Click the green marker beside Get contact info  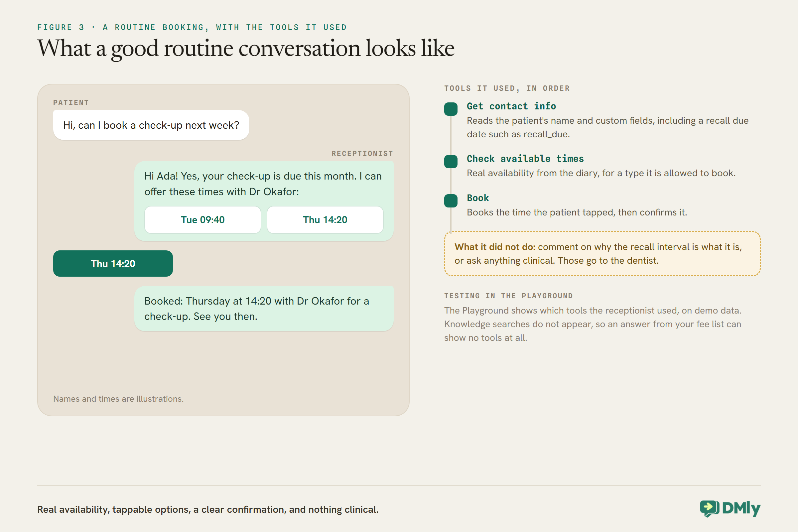(x=451, y=109)
